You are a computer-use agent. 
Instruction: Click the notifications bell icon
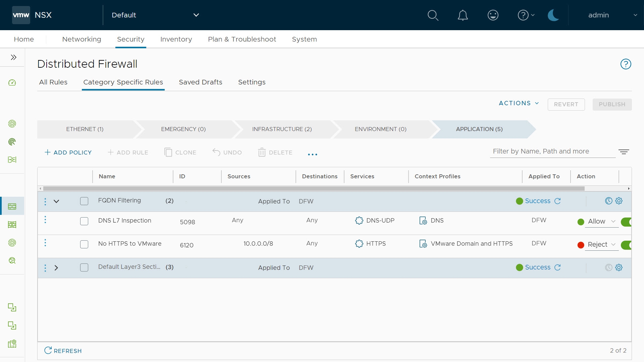(463, 15)
